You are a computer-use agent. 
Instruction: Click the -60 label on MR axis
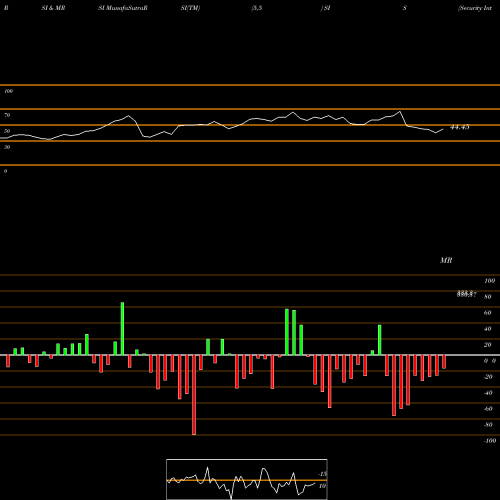pos(488,409)
